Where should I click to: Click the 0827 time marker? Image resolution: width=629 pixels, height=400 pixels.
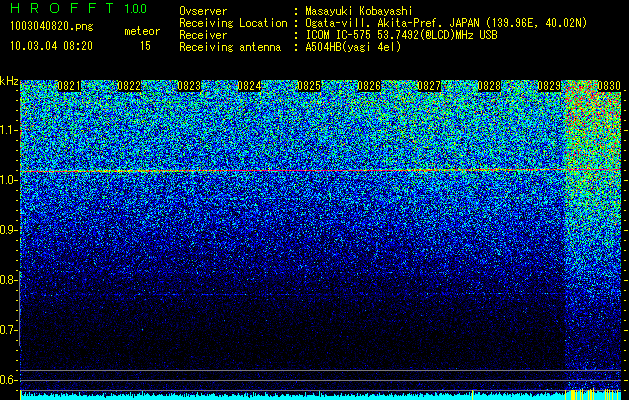pos(429,86)
